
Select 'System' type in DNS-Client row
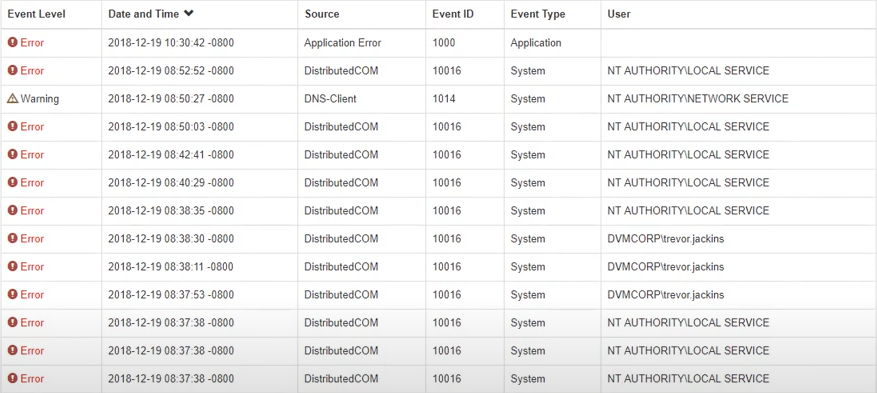(x=527, y=99)
